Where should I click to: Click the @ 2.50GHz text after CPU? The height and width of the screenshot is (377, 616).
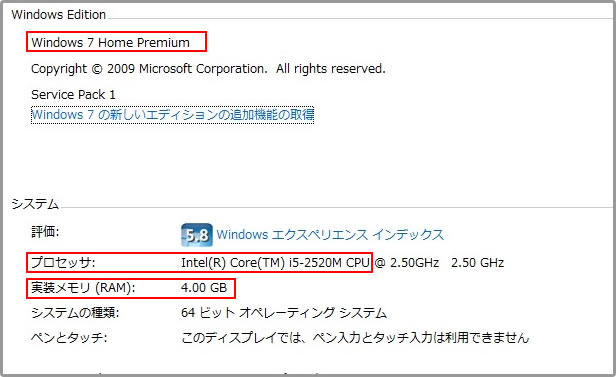tap(407, 263)
